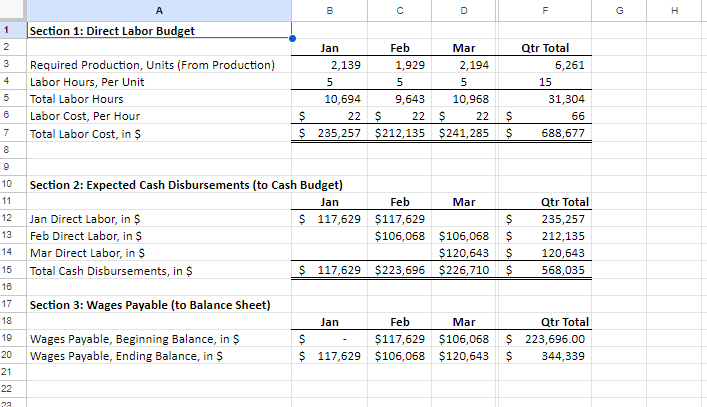Select column B header
Screen dimensions: 707x407
click(330, 10)
